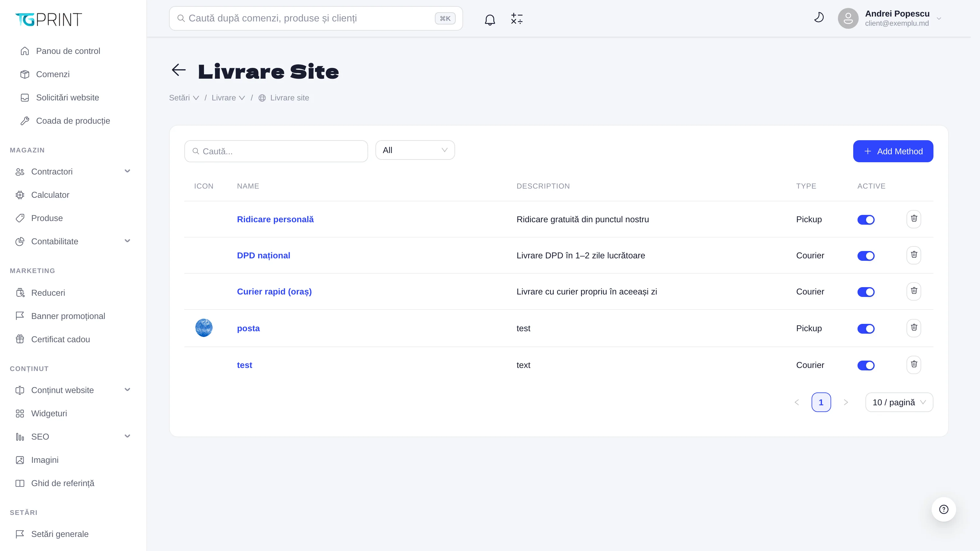Go to next page arrow
The height and width of the screenshot is (551, 980).
pos(846,402)
